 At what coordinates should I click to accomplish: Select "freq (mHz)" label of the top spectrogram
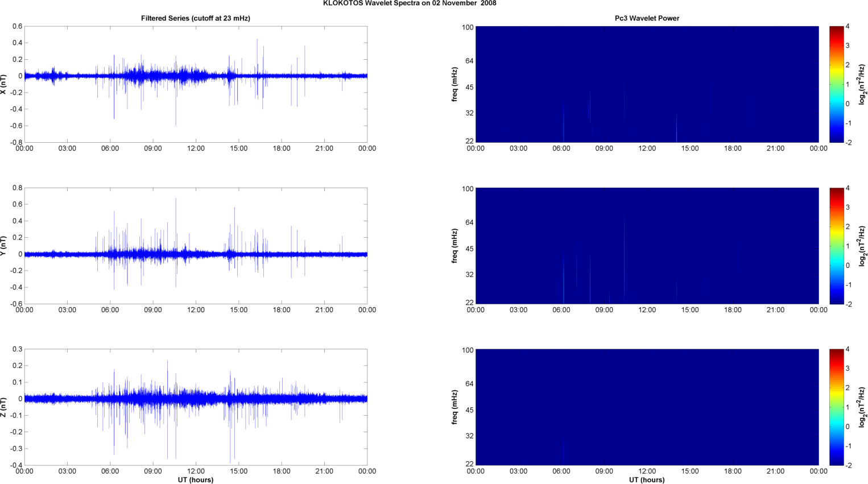coord(454,84)
